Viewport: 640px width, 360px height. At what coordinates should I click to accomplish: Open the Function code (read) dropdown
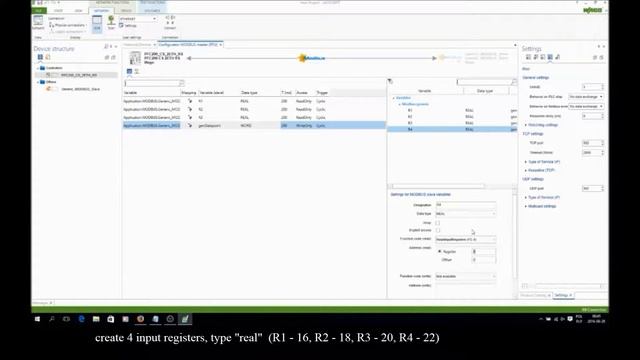coord(466,239)
